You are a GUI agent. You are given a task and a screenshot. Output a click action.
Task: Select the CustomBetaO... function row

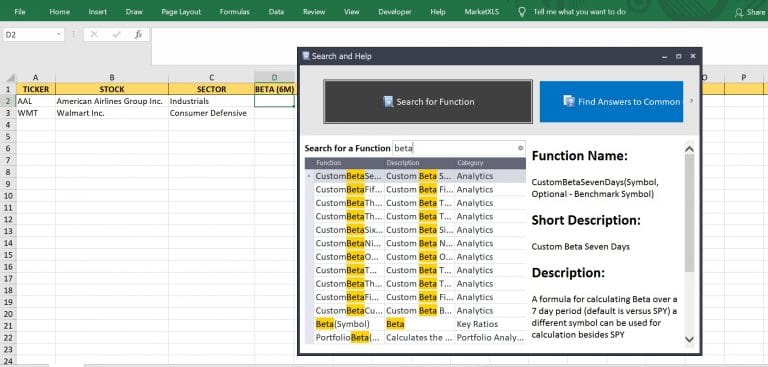[415, 257]
